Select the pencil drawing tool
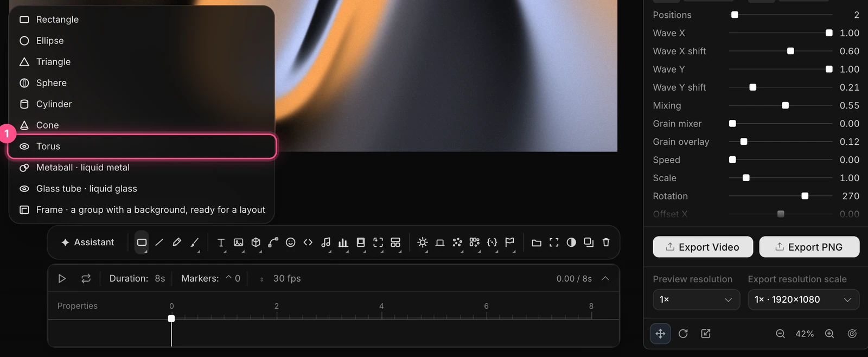This screenshot has height=357, width=868. pos(177,243)
